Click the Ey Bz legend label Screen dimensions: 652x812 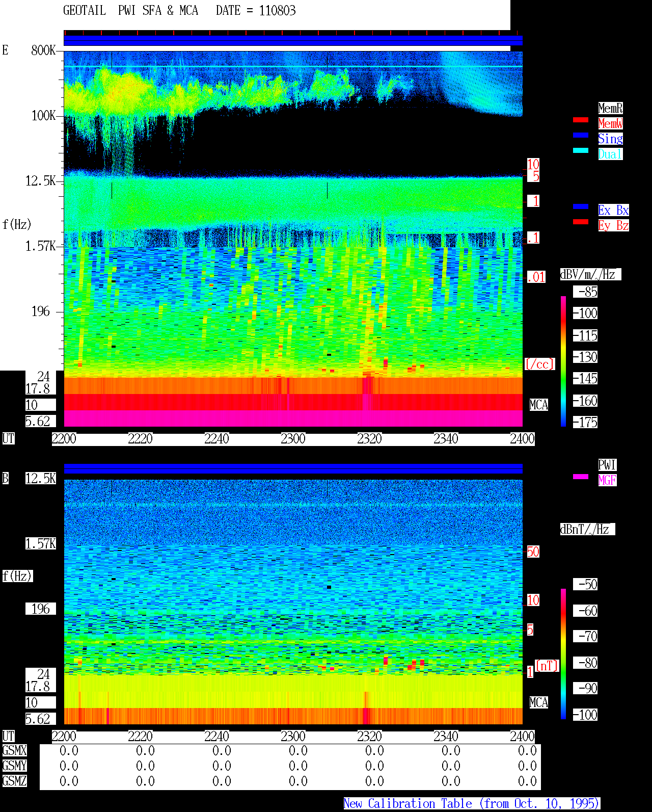[x=613, y=225]
